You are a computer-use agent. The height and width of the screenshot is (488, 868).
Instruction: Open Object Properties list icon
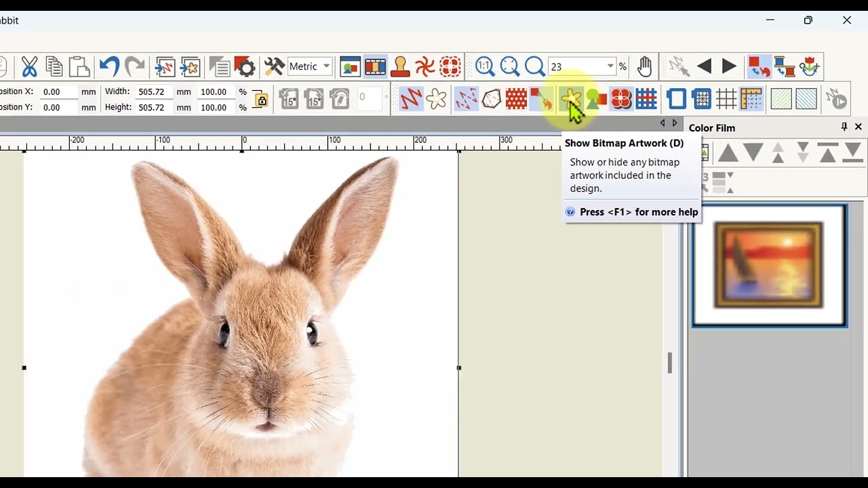220,66
